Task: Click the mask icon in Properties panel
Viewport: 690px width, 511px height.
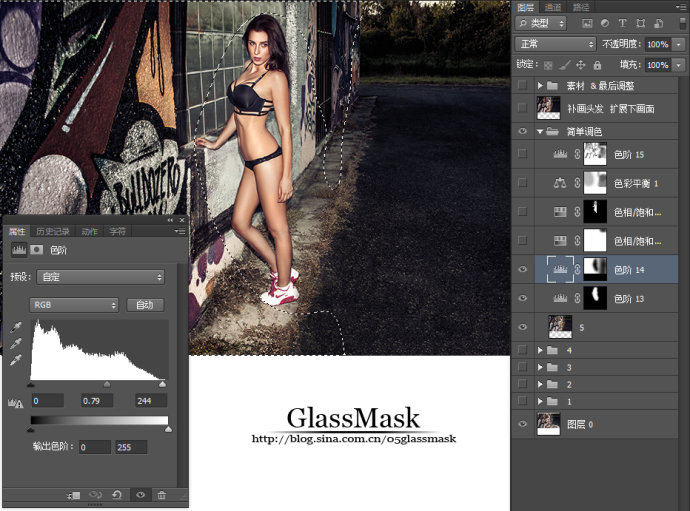Action: click(37, 250)
